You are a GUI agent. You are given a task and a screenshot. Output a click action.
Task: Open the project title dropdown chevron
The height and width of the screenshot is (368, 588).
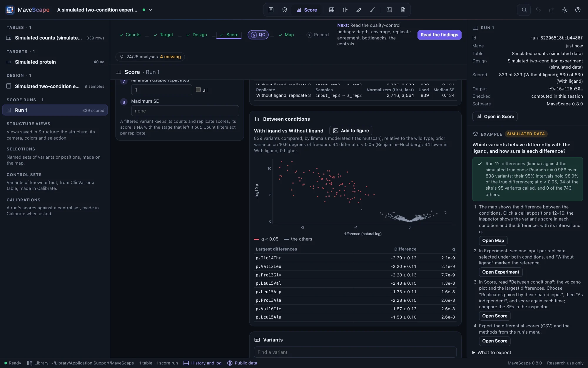[x=151, y=10]
